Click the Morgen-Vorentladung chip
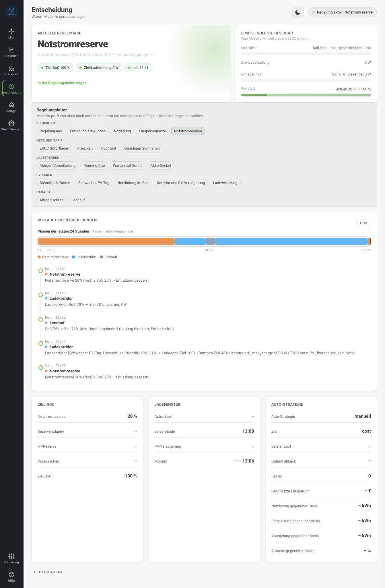Screen dimensions: 385x588 coord(57,166)
